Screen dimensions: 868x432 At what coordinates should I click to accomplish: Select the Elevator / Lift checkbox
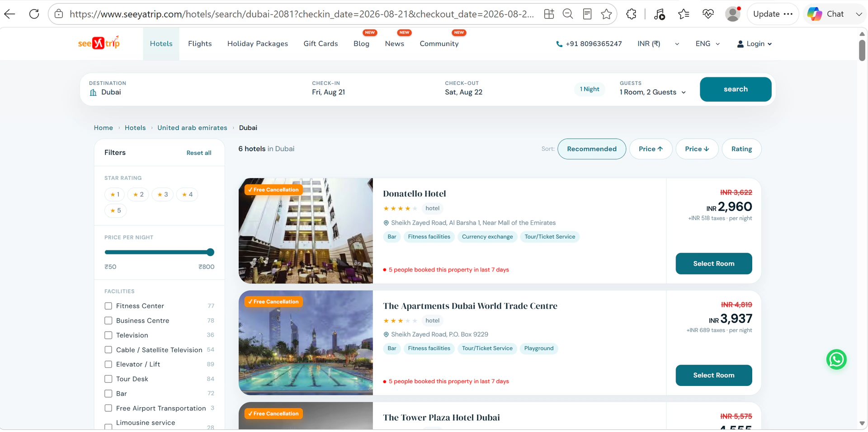pos(108,364)
